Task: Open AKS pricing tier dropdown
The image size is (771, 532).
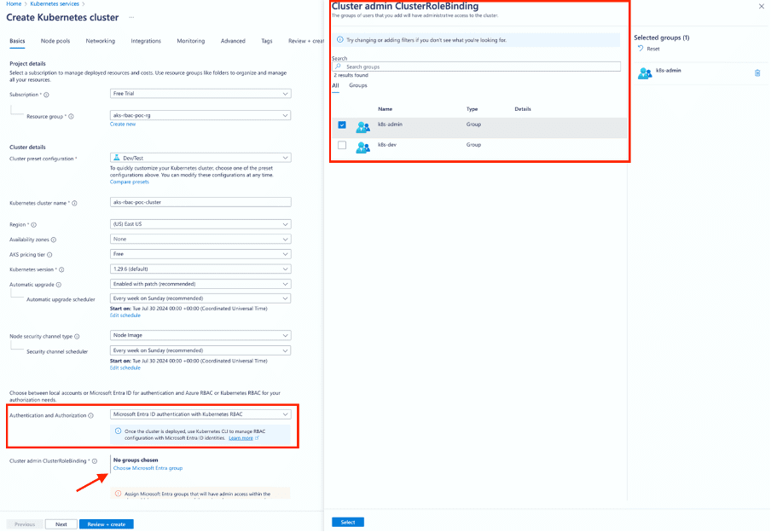Action: (200, 254)
